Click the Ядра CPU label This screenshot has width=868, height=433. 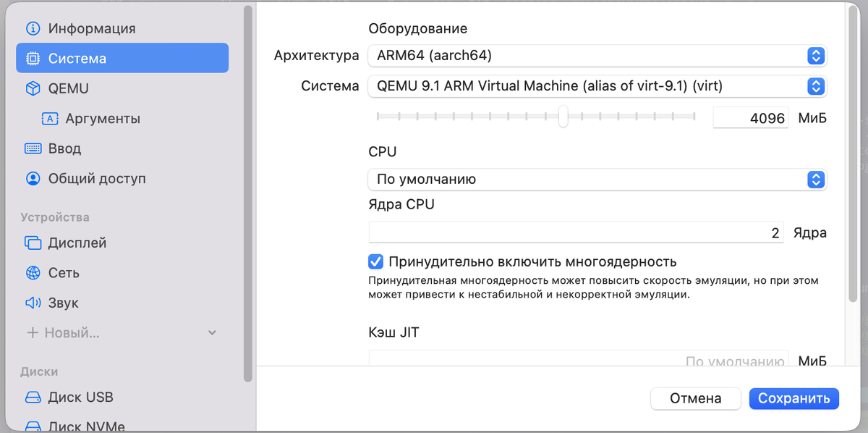401,204
